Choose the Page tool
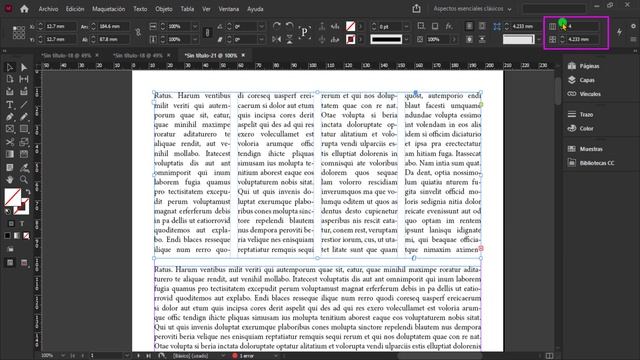The image size is (640, 360). pos(10,79)
